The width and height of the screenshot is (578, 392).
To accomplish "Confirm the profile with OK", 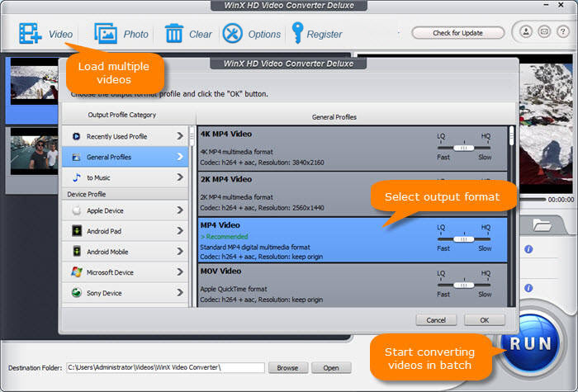I will (485, 320).
